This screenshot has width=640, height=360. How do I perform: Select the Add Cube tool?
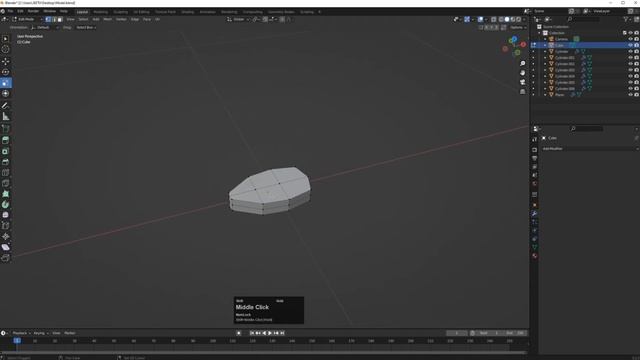pos(6,129)
